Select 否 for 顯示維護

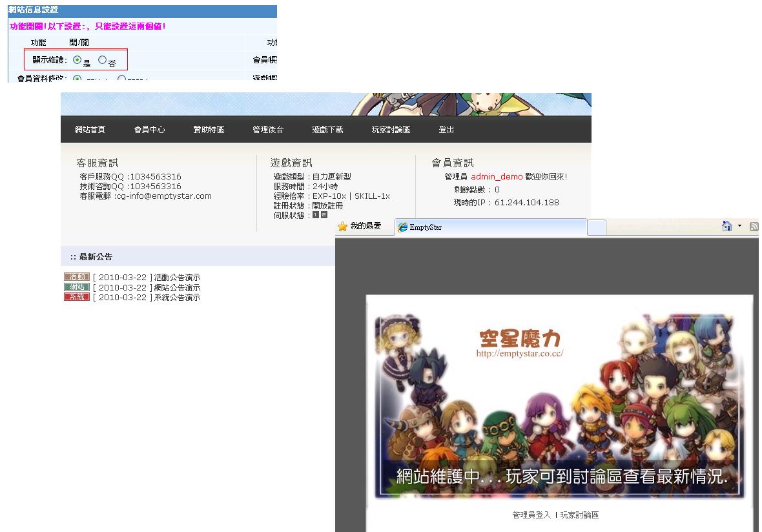click(x=102, y=60)
